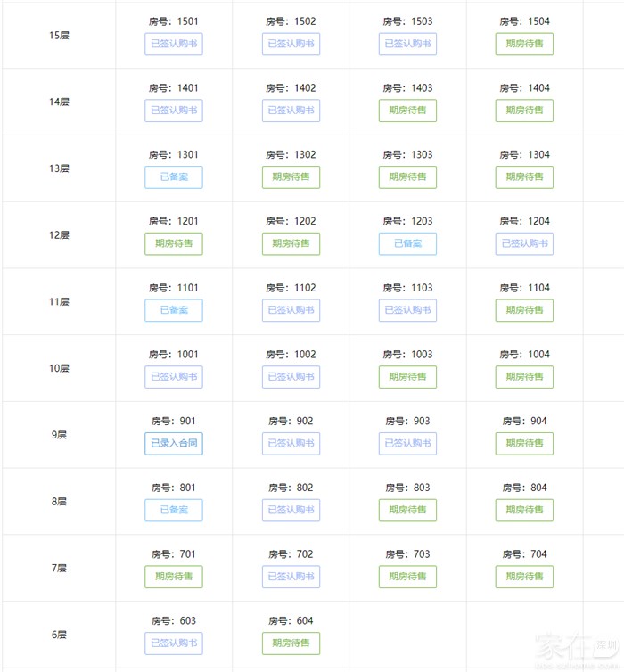
Task: Select 已签认购书 button for room 603
Action: click(x=174, y=643)
